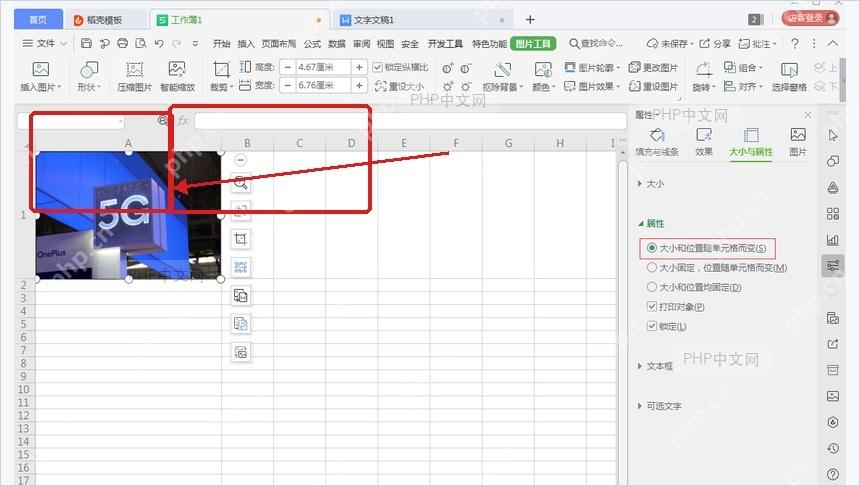
Task: Click the floating zoom magnifier icon beside picture
Action: click(x=240, y=183)
